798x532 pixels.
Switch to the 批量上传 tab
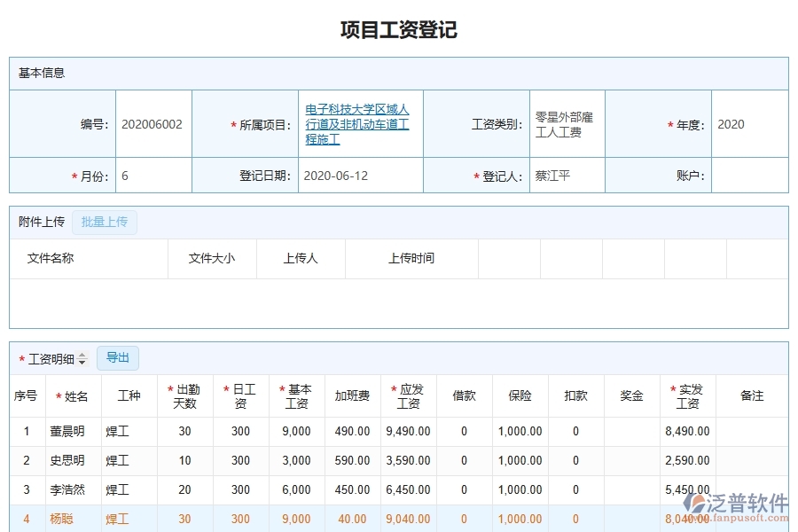(x=104, y=222)
